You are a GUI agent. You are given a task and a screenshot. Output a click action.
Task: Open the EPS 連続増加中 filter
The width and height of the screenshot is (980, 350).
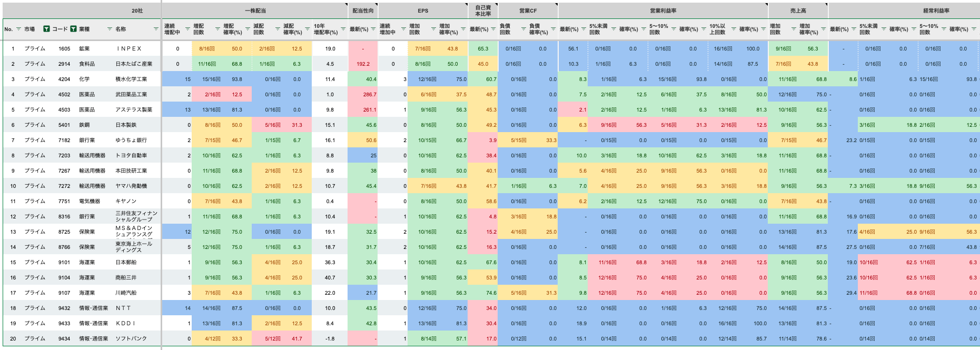click(x=403, y=29)
